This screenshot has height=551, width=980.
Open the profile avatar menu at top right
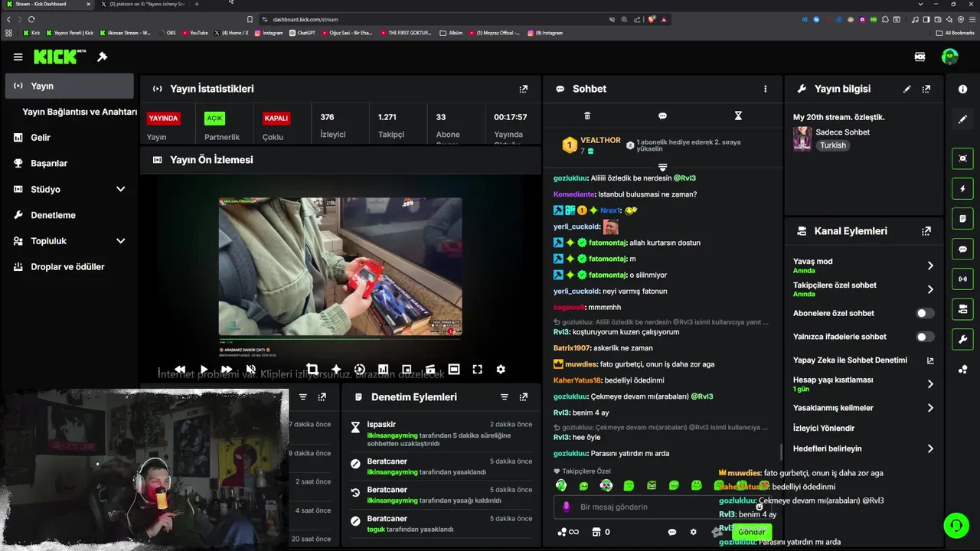click(x=950, y=57)
